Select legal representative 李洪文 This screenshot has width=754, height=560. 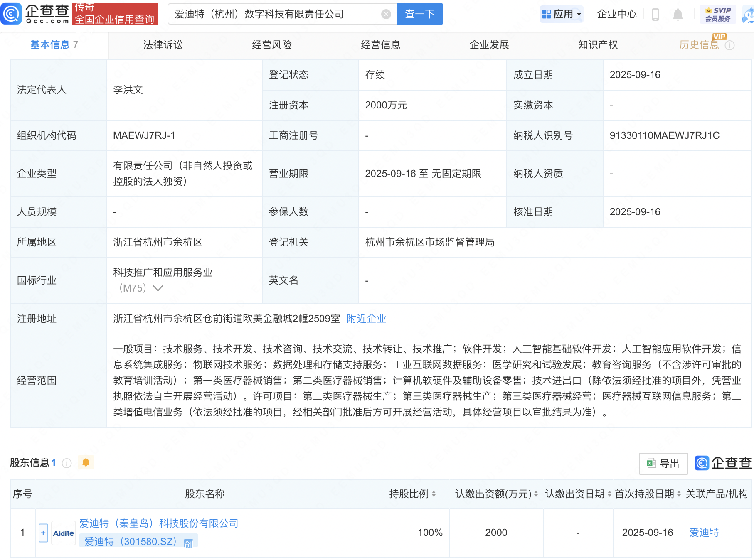(x=128, y=90)
